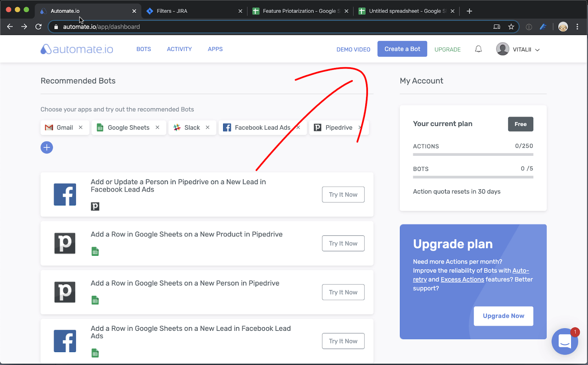Click Sheets icon under New Person bot
The width and height of the screenshot is (588, 365).
coord(95,300)
